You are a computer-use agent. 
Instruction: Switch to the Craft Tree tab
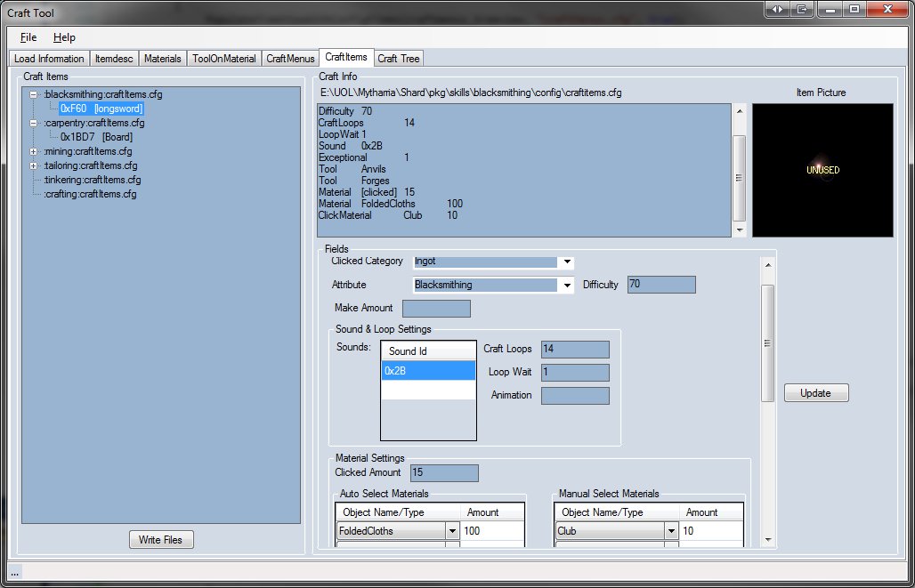pyautogui.click(x=399, y=59)
